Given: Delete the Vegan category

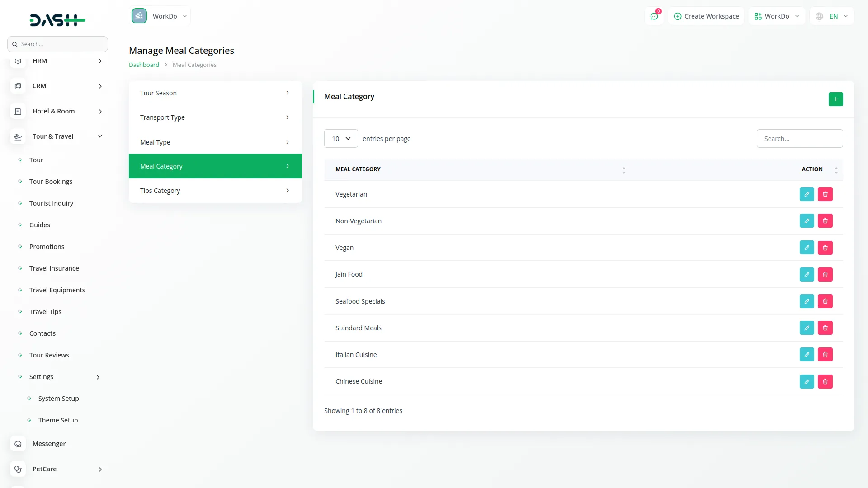Looking at the screenshot, I should click(x=825, y=248).
